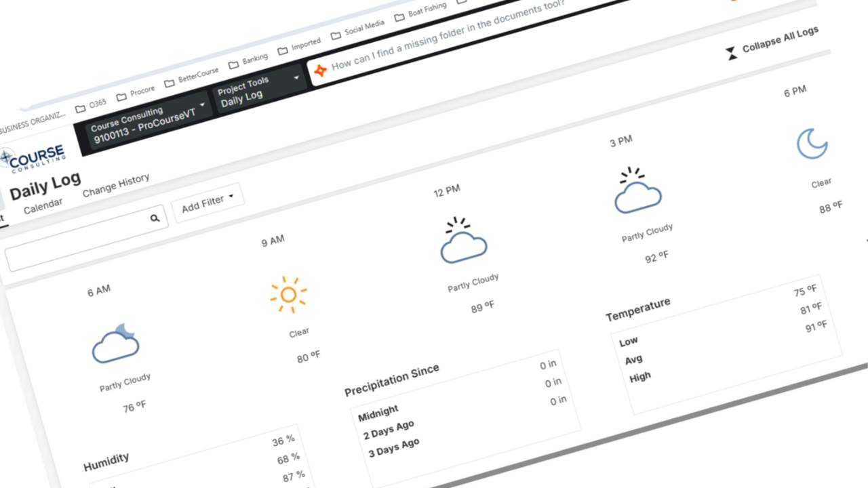Click the 12 PM time label
The width and height of the screenshot is (868, 488).
(447, 192)
